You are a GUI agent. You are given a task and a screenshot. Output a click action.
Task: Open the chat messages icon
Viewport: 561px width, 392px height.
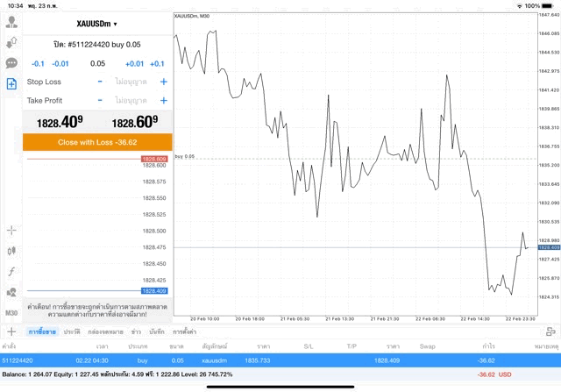11,63
